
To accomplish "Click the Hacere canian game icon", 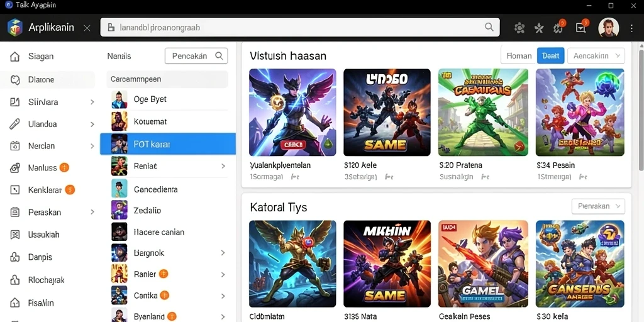I will click(119, 231).
